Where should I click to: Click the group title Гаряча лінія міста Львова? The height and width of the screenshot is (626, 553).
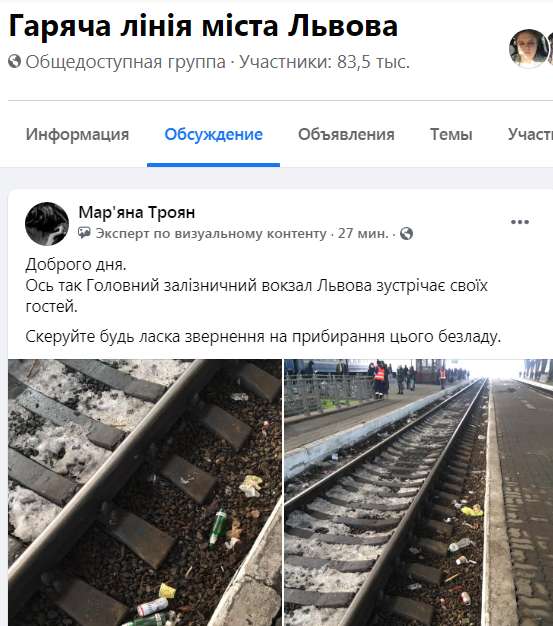[203, 26]
